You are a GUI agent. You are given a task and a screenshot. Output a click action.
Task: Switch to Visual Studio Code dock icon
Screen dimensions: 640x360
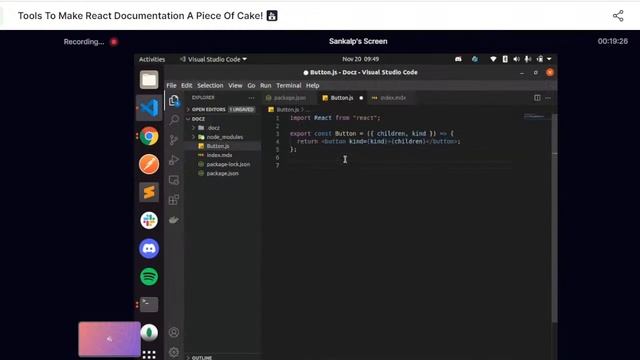point(149,108)
